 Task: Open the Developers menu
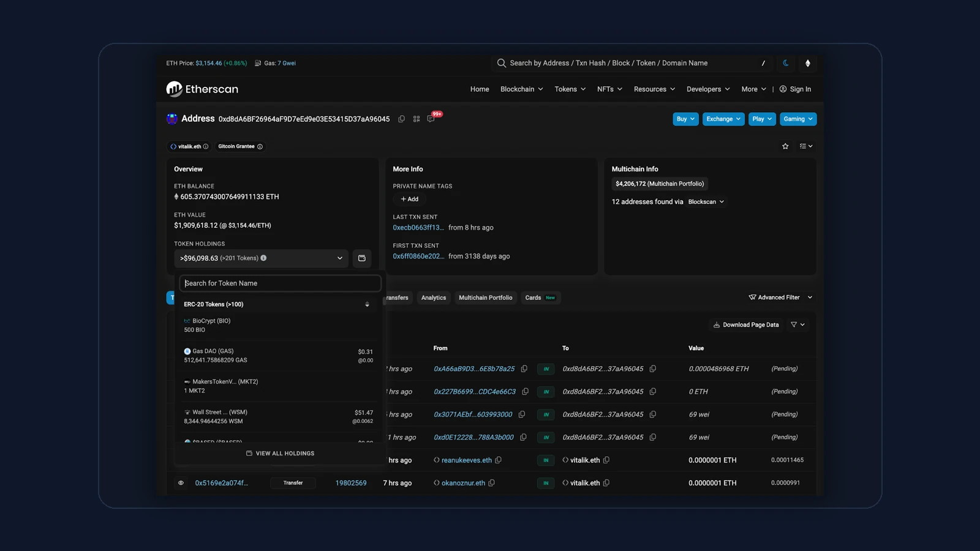[x=708, y=89]
